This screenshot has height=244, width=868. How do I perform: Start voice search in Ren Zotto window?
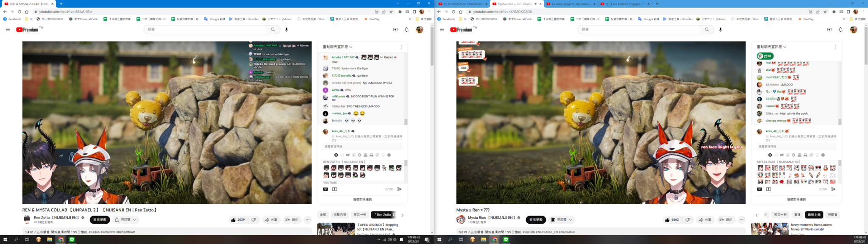(287, 30)
